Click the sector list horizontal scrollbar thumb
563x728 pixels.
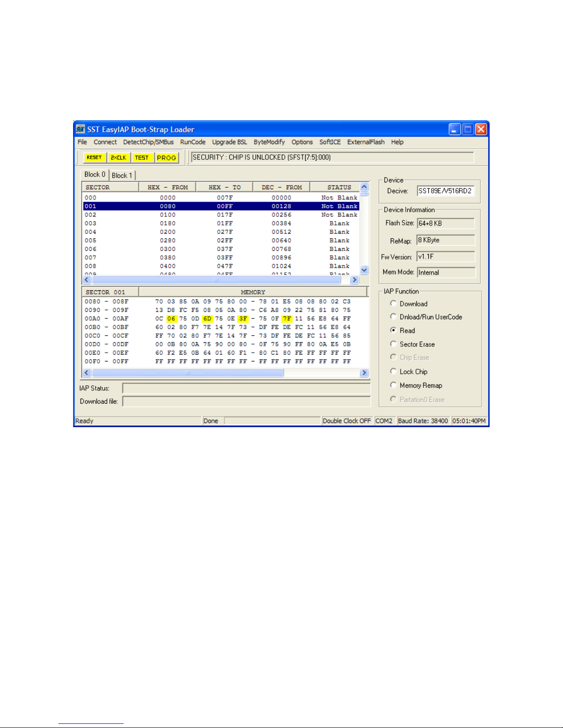(216, 280)
